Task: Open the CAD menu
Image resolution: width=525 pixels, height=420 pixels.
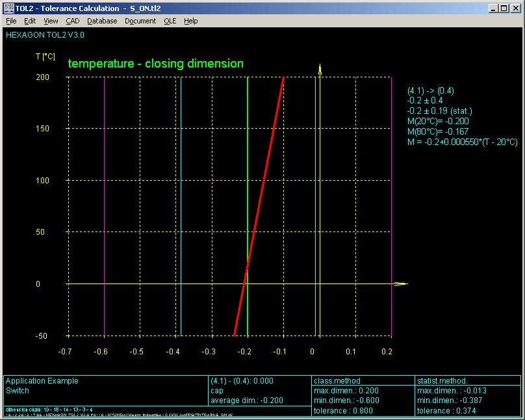Action: click(x=73, y=21)
